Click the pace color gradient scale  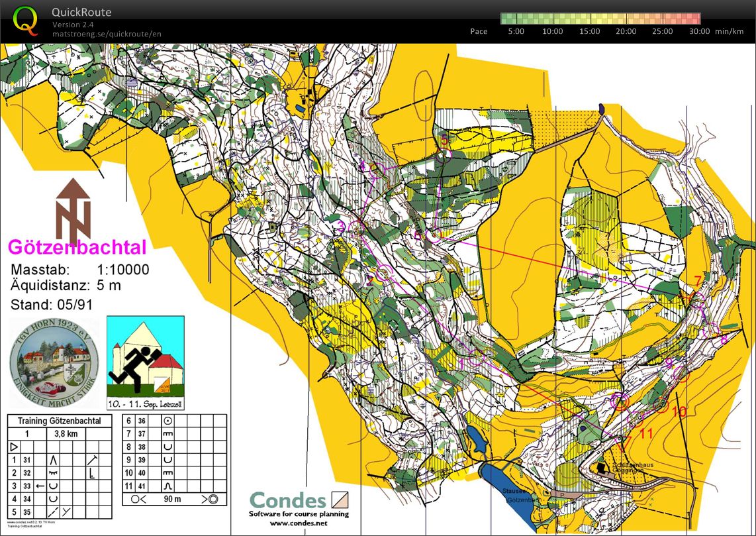point(600,19)
